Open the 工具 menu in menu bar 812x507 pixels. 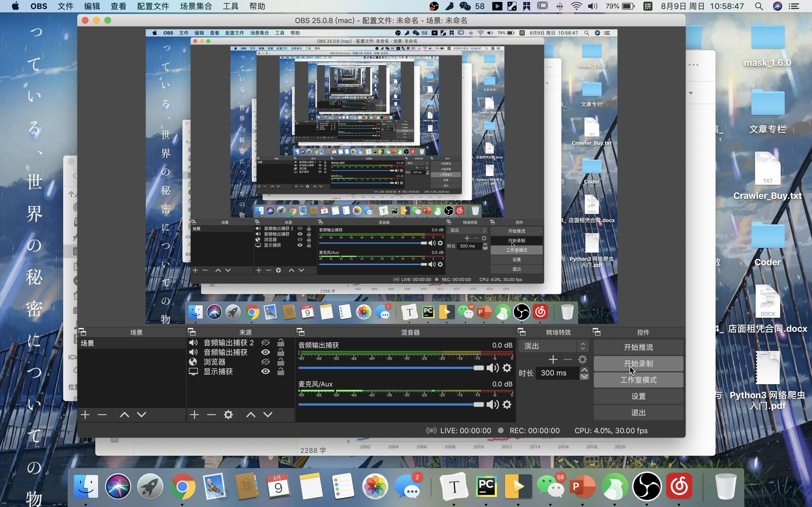coord(231,6)
